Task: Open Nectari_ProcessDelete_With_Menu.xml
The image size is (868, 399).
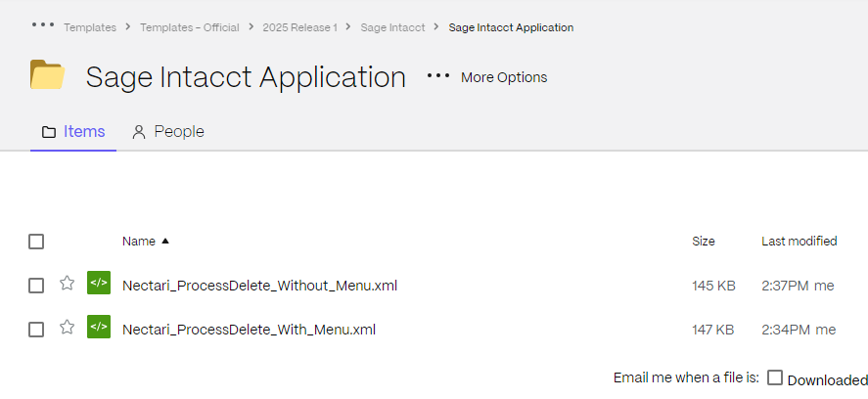Action: coord(249,330)
